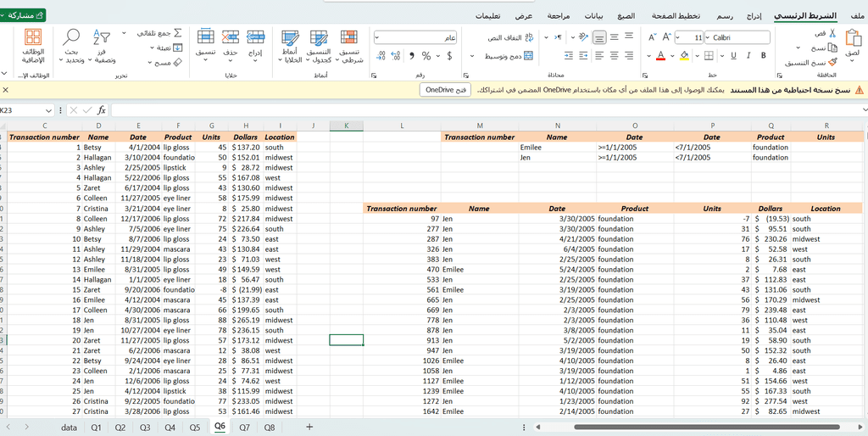Toggle Italic formatting button
The height and width of the screenshot is (436, 868).
pos(748,56)
